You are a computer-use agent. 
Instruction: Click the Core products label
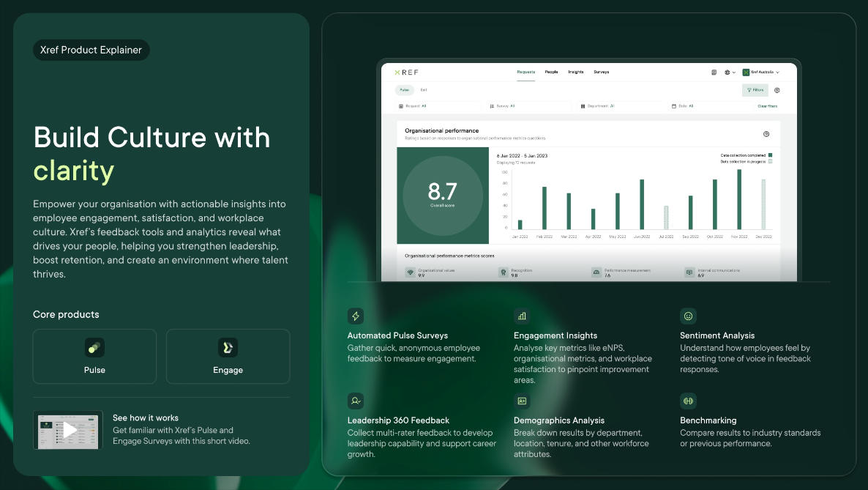pos(66,314)
